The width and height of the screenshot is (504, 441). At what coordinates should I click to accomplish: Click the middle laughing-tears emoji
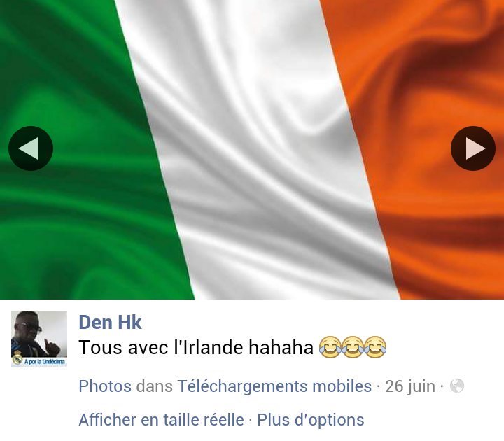click(x=353, y=347)
